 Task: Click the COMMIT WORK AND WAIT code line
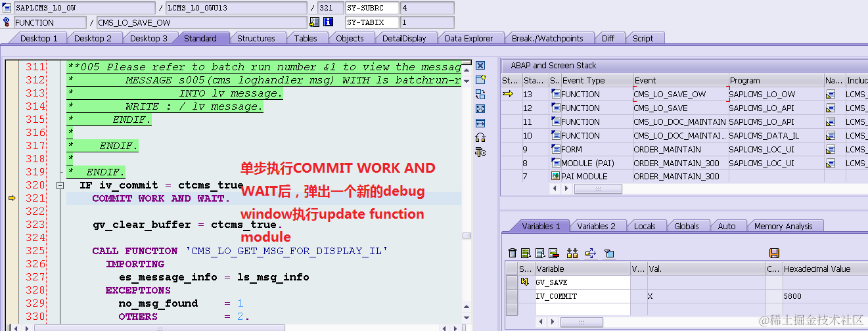click(161, 198)
